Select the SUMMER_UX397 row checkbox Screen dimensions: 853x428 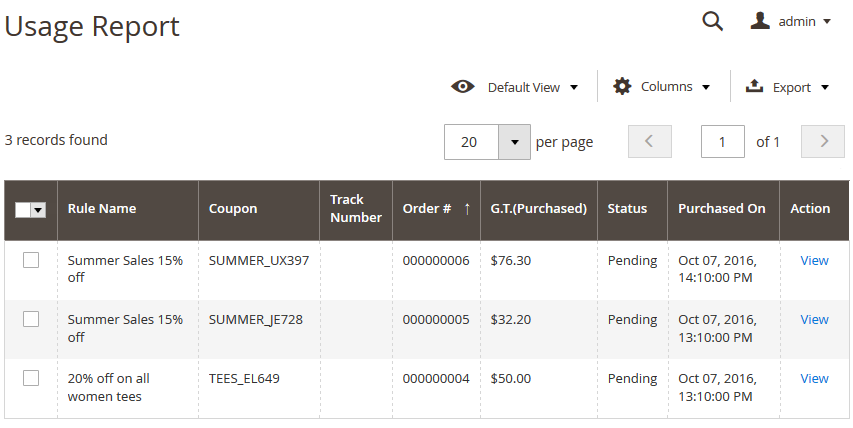(31, 260)
